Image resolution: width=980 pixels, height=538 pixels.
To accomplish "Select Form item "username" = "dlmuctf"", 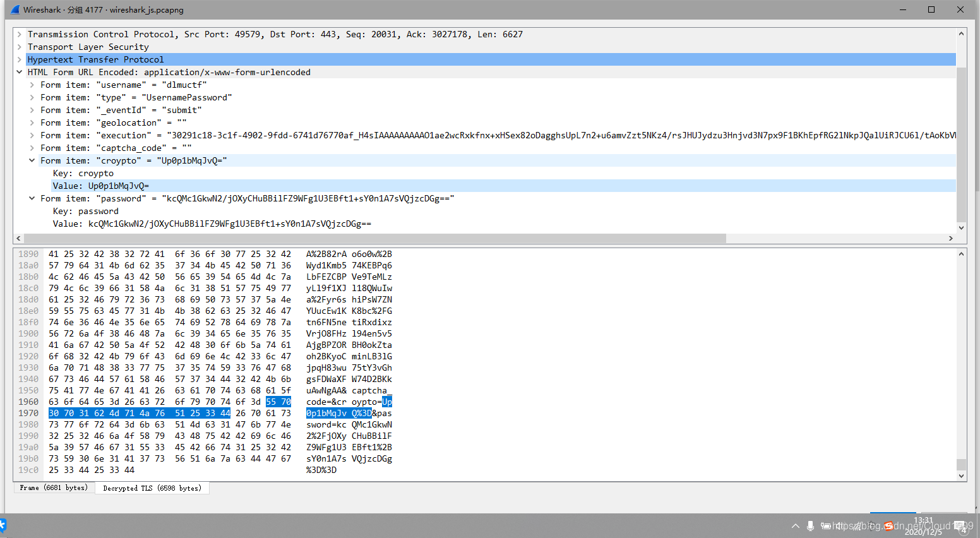I will [x=124, y=85].
